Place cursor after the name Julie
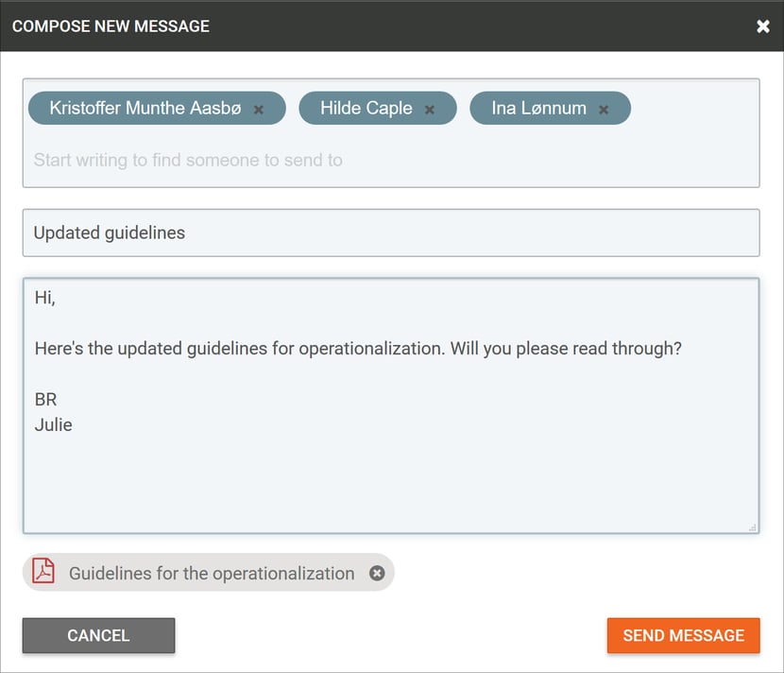The height and width of the screenshot is (673, 784). click(x=74, y=424)
